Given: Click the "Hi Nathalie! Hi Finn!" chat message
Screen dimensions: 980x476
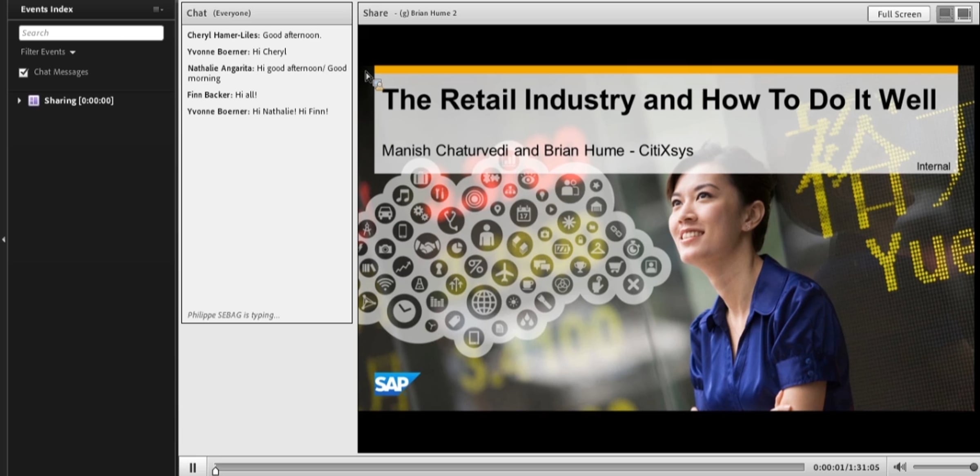Looking at the screenshot, I should click(x=258, y=111).
